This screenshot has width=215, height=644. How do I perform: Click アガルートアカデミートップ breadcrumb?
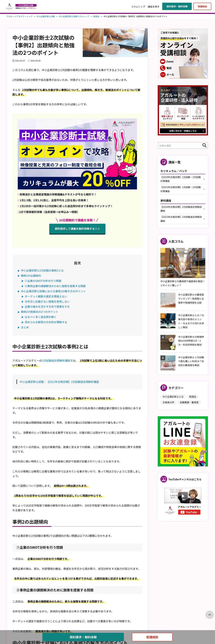(x=19, y=17)
